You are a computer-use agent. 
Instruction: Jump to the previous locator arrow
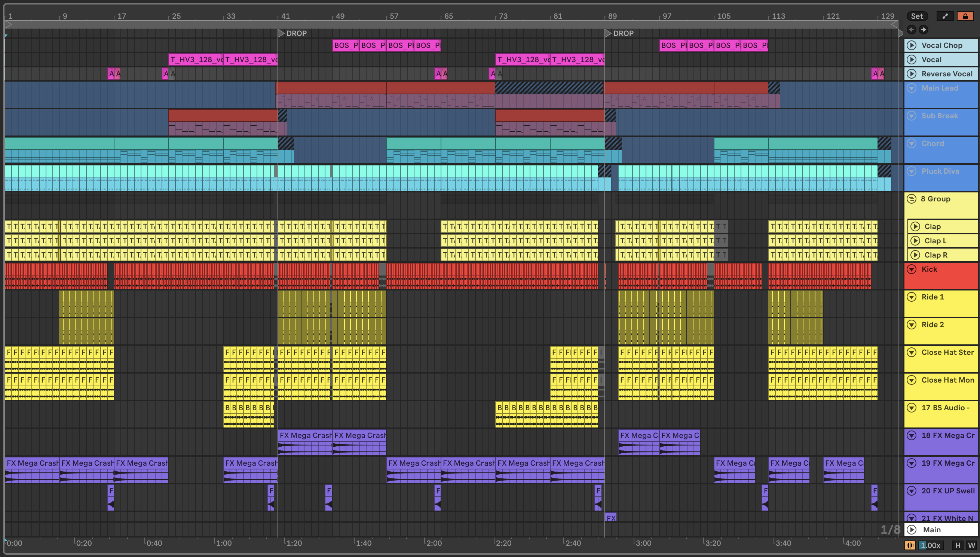tap(912, 30)
